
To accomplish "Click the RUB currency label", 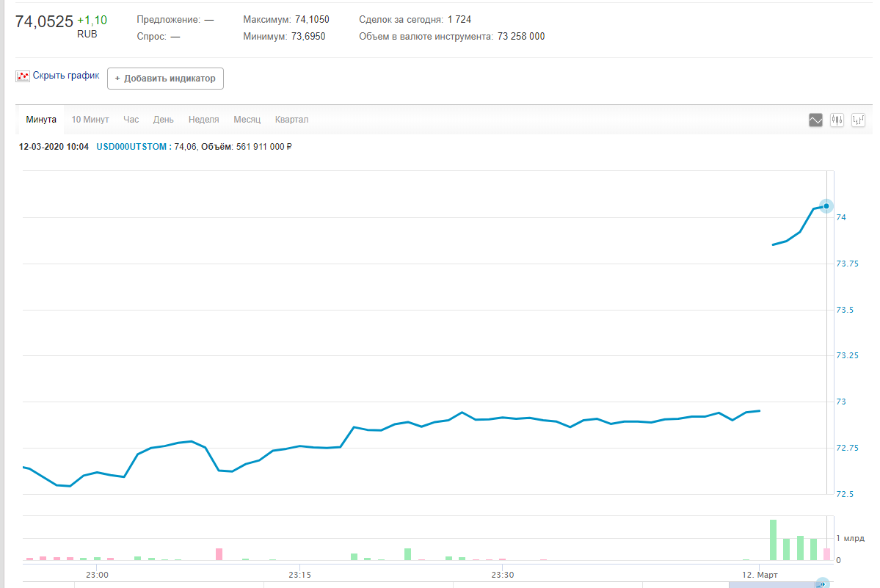I will [87, 35].
